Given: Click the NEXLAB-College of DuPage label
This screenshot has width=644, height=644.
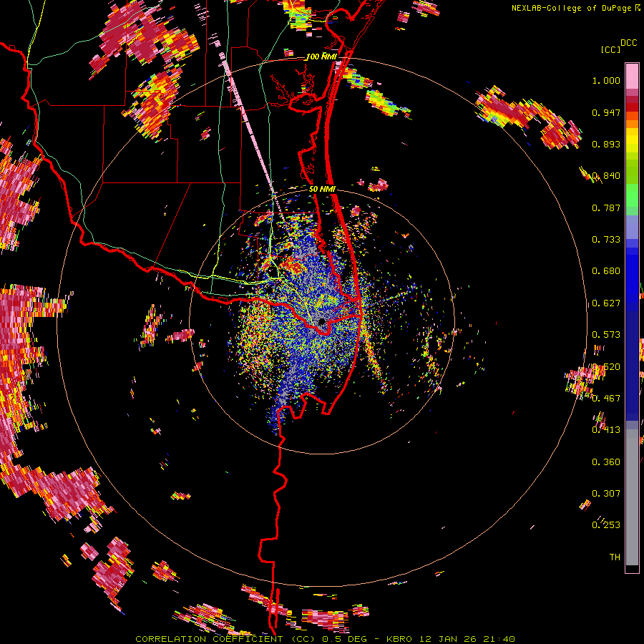Looking at the screenshot, I should tap(571, 8).
